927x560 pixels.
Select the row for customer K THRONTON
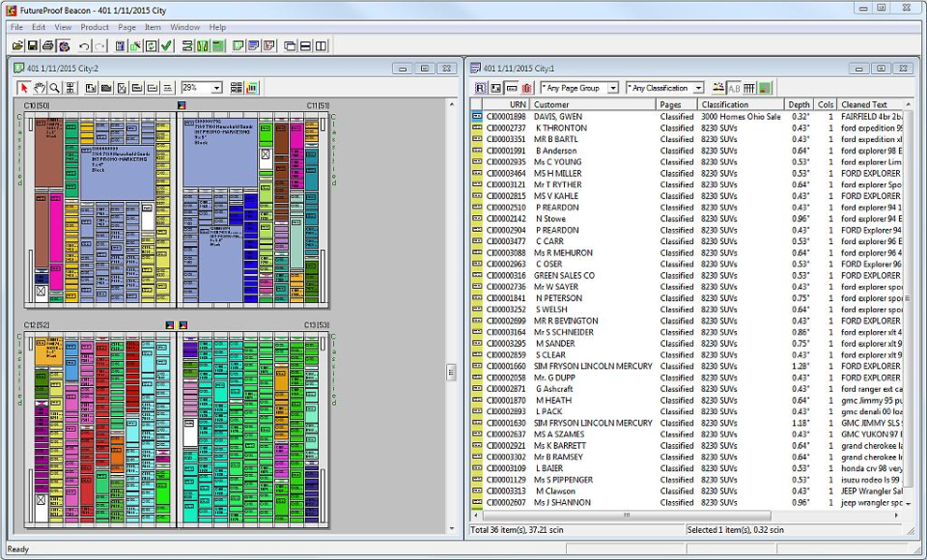[x=688, y=127]
